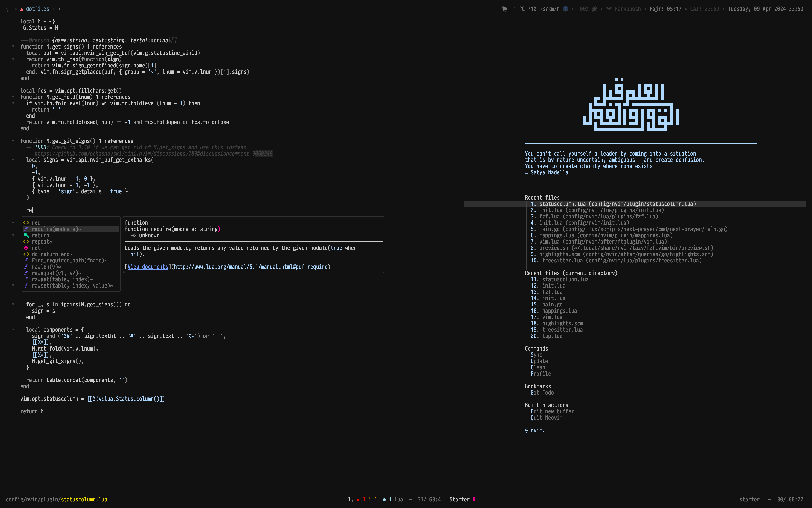This screenshot has height=508, width=812.
Task: Click '1 references' lens after M.get_git_signs()
Action: pos(116,141)
